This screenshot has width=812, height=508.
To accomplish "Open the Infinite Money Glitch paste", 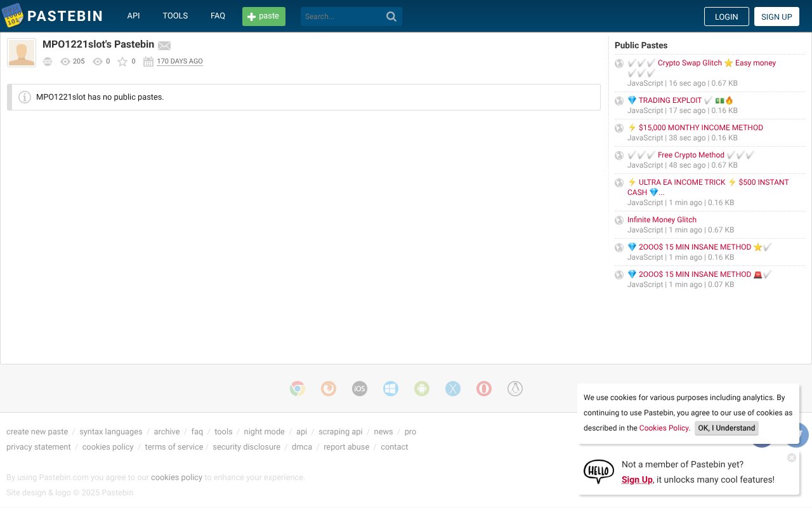I will (x=662, y=219).
